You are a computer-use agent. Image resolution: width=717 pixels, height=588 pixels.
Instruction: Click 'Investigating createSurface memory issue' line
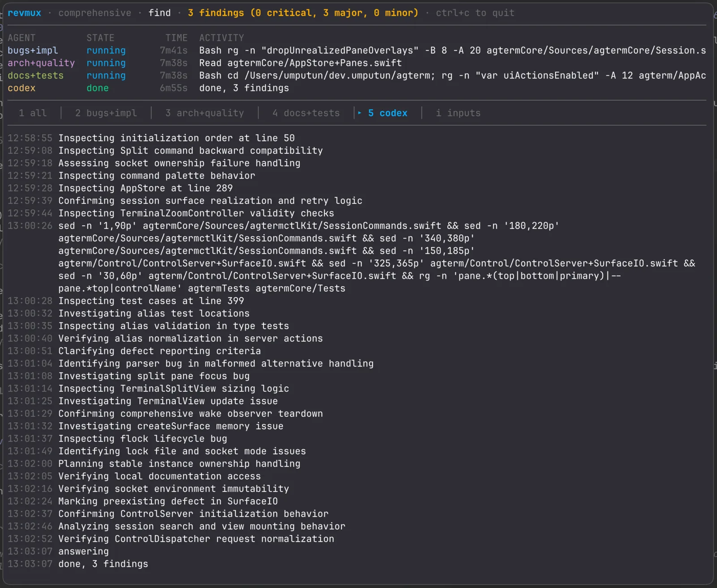coord(171,426)
